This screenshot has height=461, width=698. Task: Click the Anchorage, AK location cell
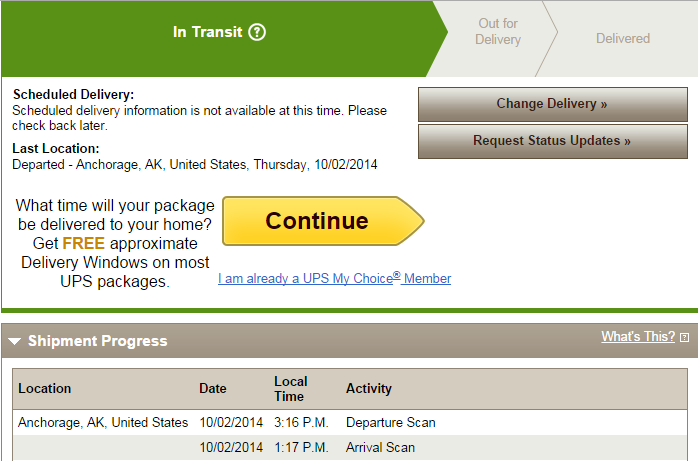click(x=103, y=422)
